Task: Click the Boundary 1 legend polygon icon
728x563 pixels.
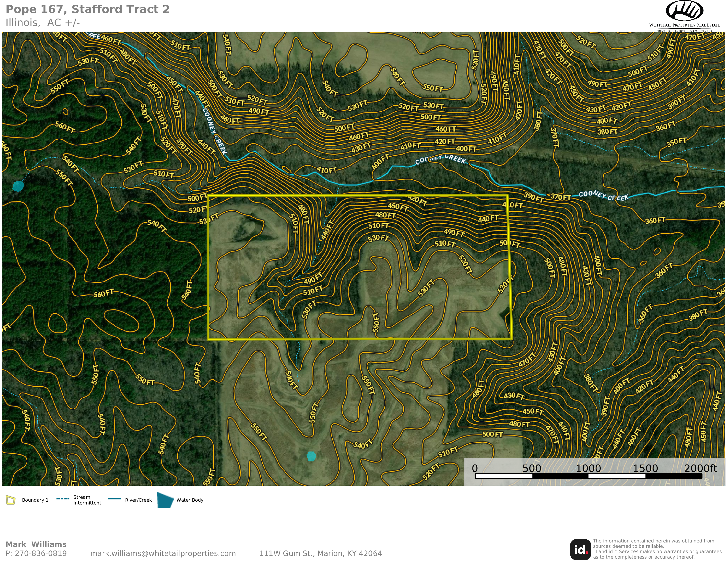Action: [x=11, y=500]
